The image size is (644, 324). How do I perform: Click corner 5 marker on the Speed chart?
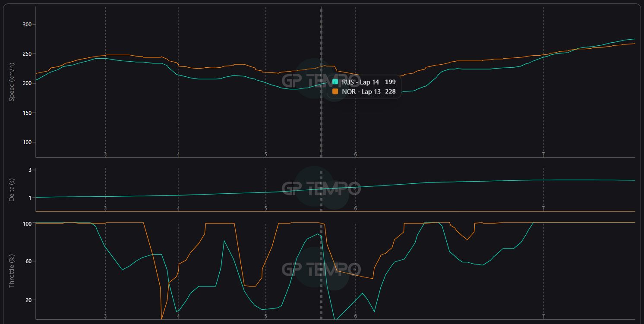(266, 154)
